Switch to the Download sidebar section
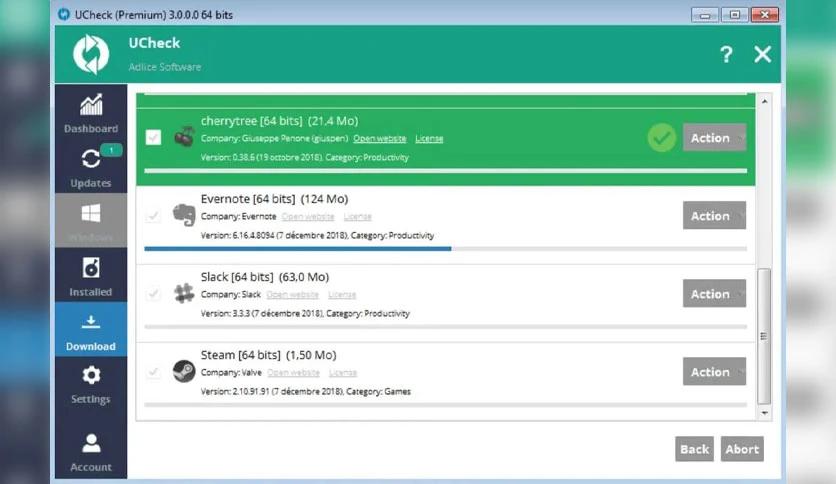The width and height of the screenshot is (836, 484). point(91,329)
